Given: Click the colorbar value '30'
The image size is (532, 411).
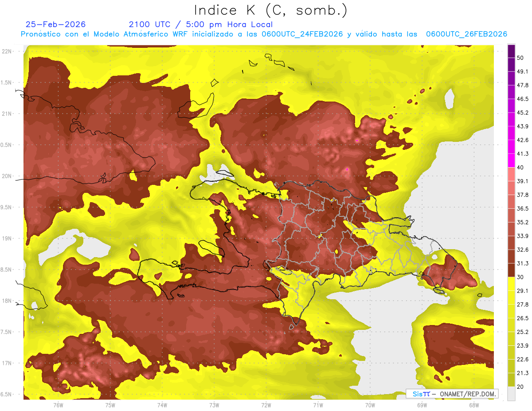Looking at the screenshot, I should coord(520,277).
